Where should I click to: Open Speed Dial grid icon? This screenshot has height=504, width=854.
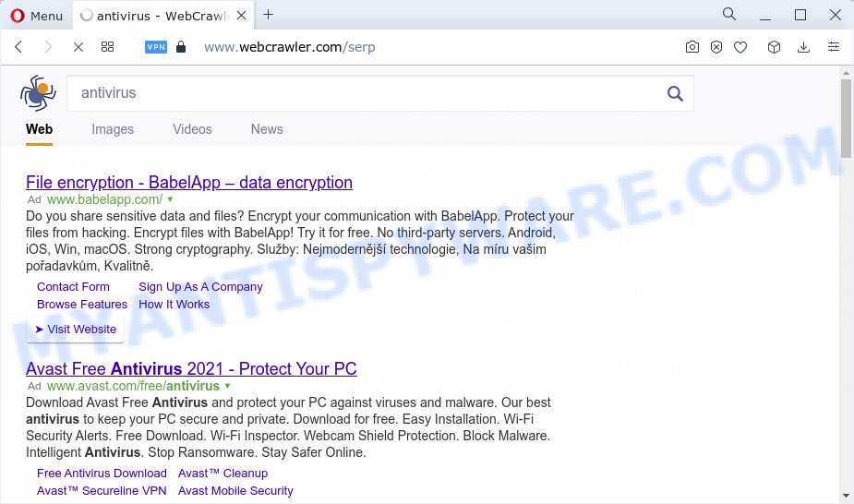[107, 47]
